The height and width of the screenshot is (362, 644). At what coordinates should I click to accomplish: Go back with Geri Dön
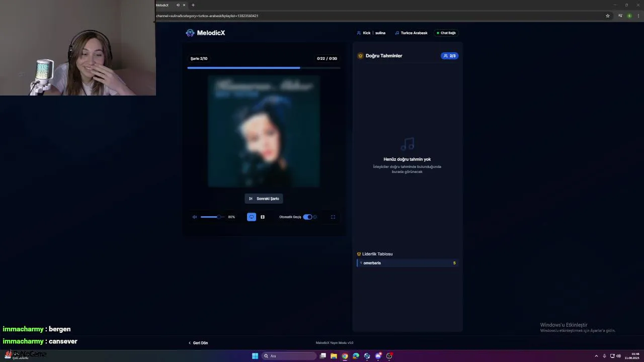(x=198, y=343)
